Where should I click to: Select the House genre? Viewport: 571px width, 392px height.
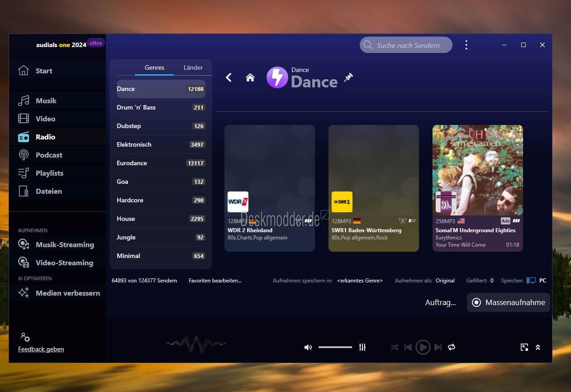pyautogui.click(x=161, y=219)
